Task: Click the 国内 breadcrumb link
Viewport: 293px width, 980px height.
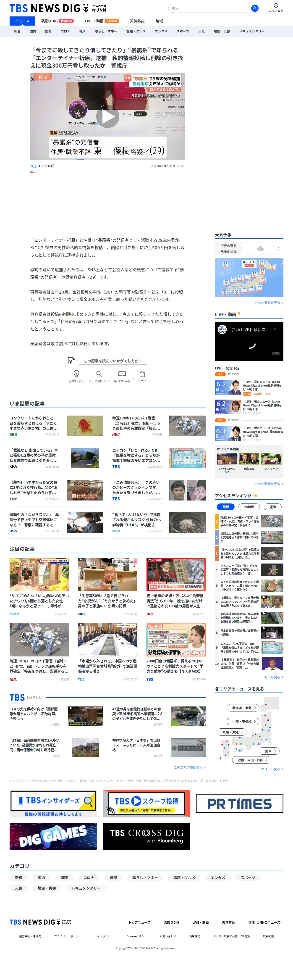Action: (23, 781)
